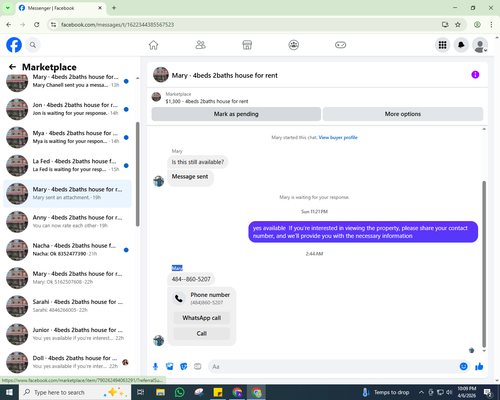Attach a photo icon in composer

click(170, 367)
